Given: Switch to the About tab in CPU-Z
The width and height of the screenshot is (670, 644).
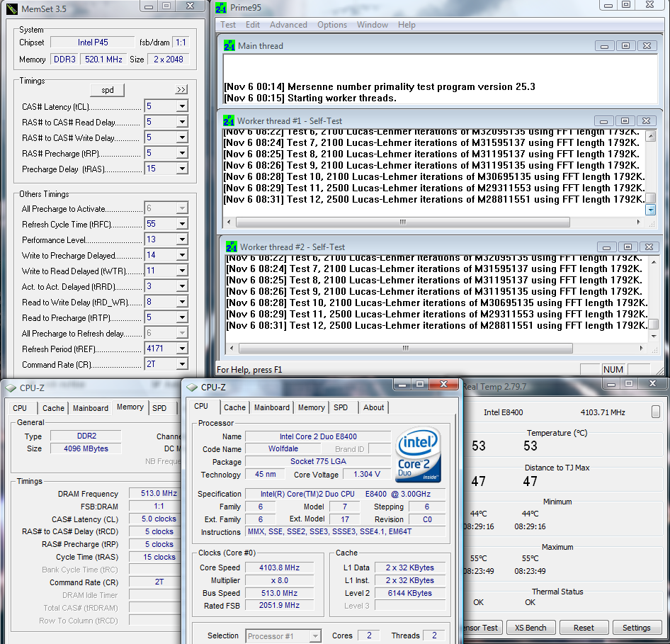Looking at the screenshot, I should [x=373, y=407].
